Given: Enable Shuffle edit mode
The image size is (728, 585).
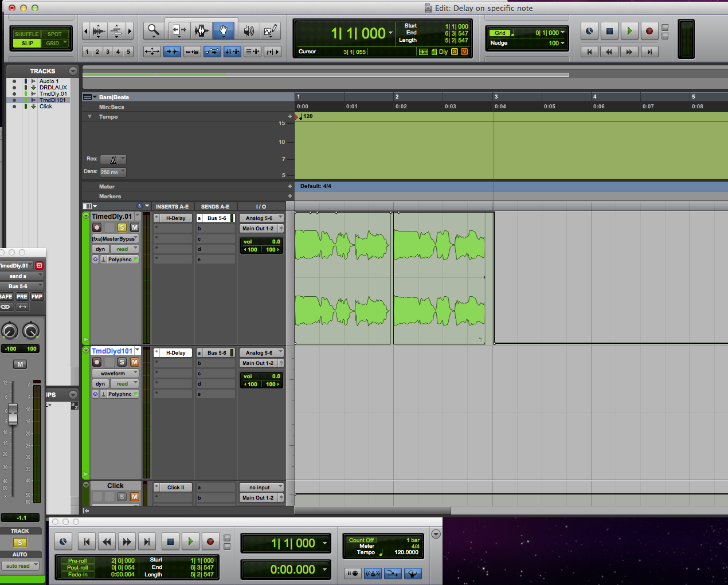Looking at the screenshot, I should [x=26, y=34].
